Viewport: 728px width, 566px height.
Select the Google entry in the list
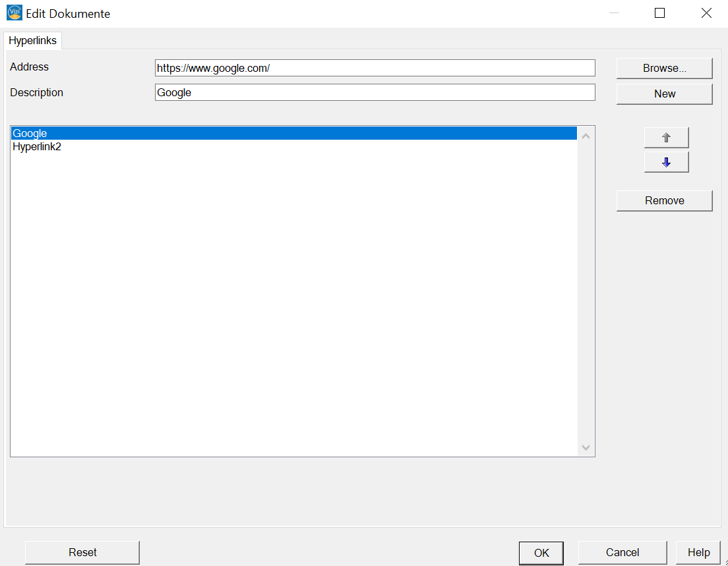pyautogui.click(x=294, y=133)
